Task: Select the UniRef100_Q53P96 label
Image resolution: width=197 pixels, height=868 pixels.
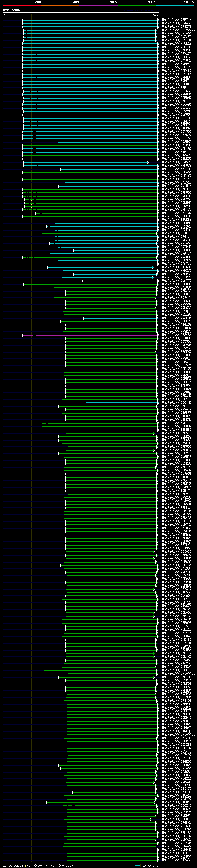Action: [x=176, y=145]
